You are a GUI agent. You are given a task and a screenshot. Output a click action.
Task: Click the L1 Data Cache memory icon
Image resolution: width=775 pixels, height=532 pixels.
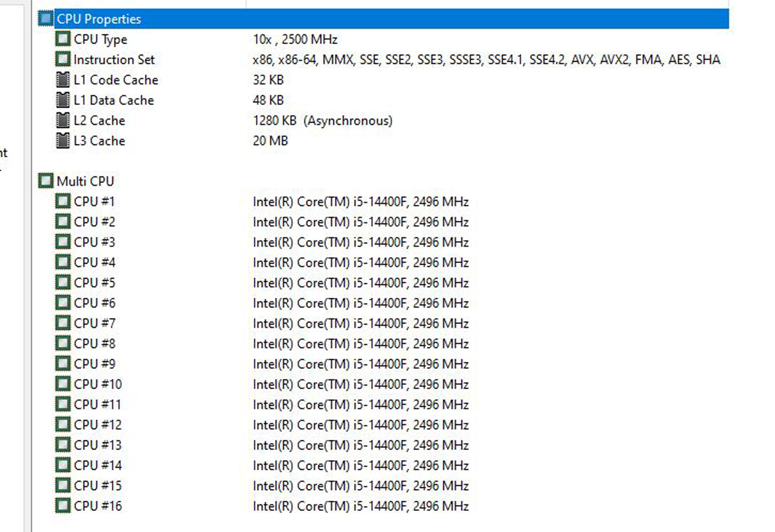[63, 100]
